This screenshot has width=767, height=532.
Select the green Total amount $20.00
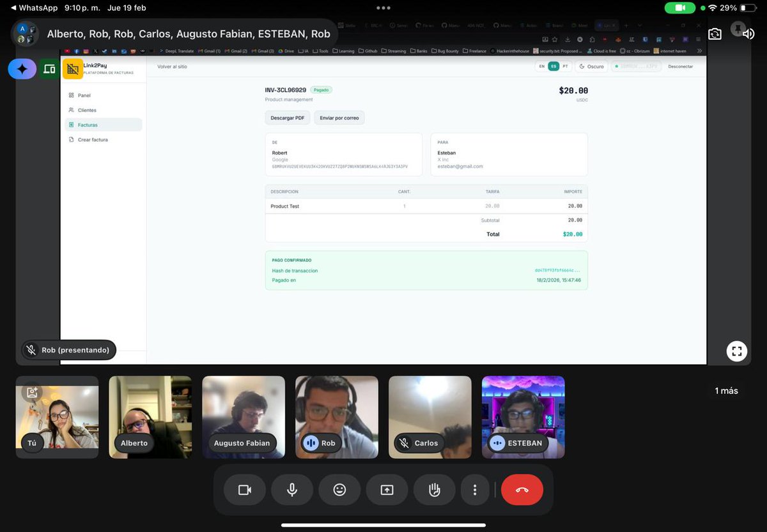point(572,234)
